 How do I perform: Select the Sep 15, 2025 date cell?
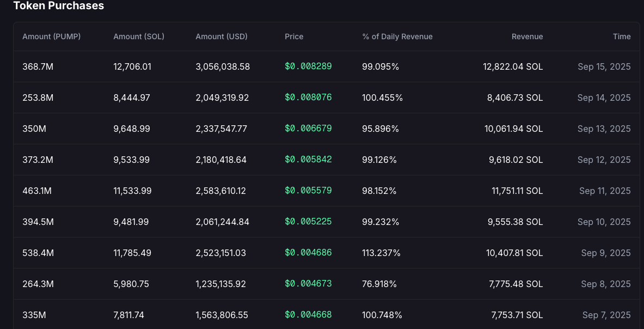click(604, 66)
